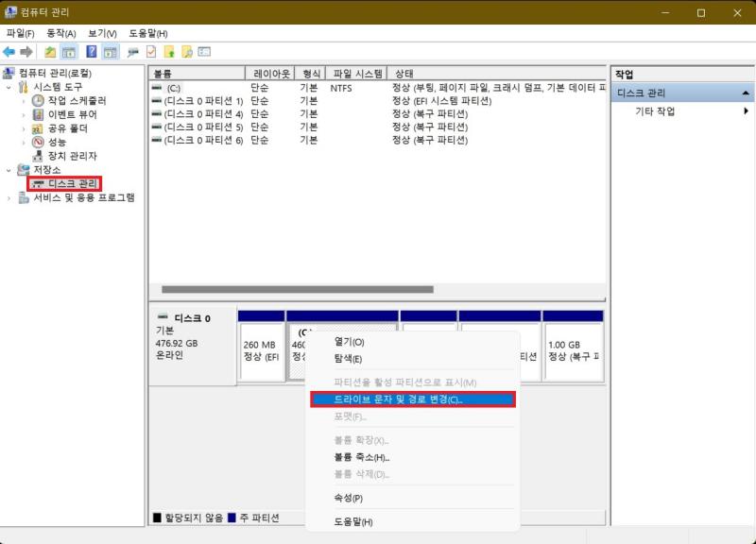The image size is (756, 544).
Task: Expand the 공유 폴더 node arrow
Action: [x=24, y=128]
